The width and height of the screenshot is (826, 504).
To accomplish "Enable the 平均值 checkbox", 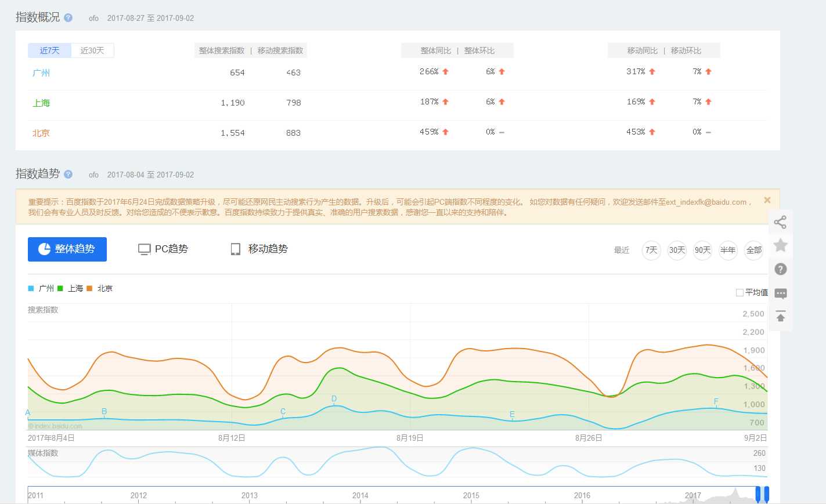I will point(740,292).
